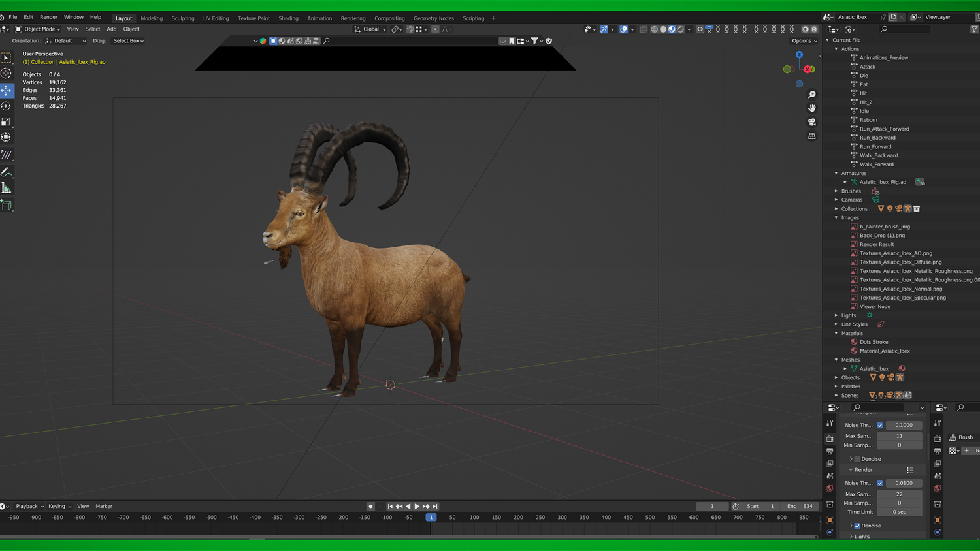Click the viewport zoom magnifier icon
The height and width of the screenshot is (551, 980).
tap(812, 95)
